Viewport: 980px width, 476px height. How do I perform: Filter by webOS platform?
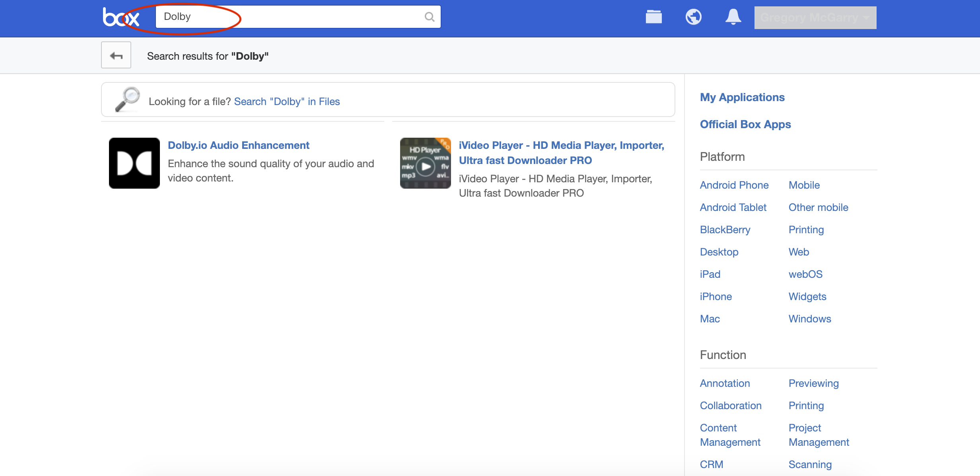coord(805,274)
